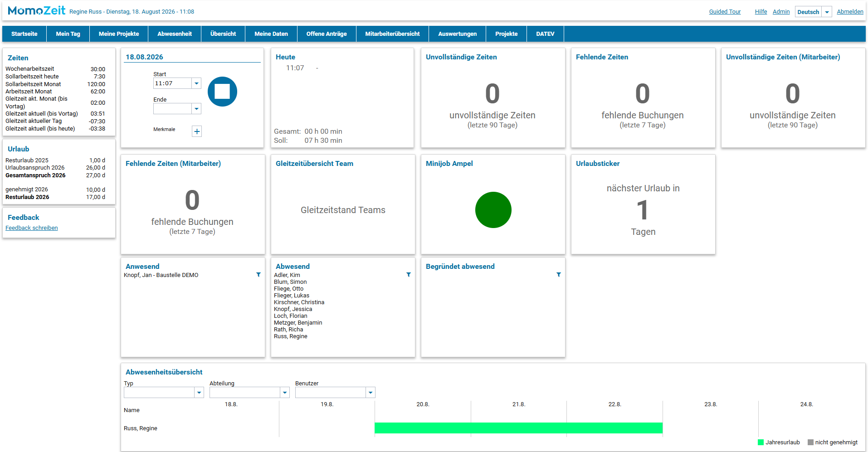Open the Ende time dropdown
This screenshot has width=868, height=452.
pyautogui.click(x=196, y=109)
